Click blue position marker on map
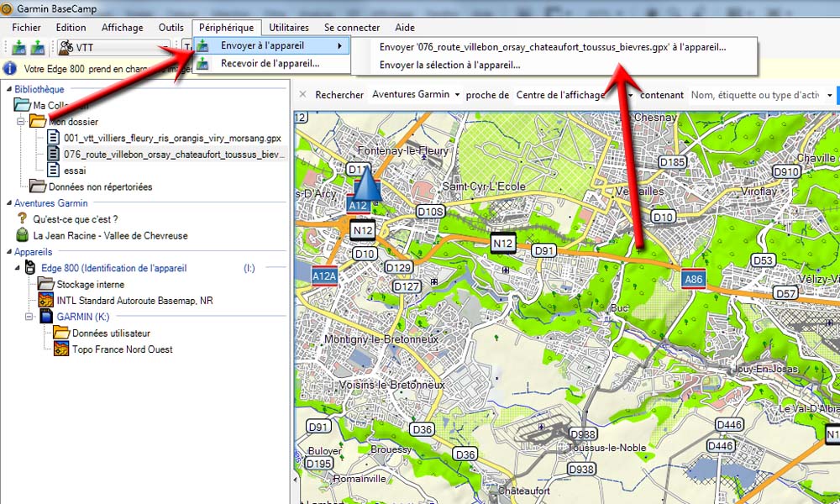 [368, 183]
